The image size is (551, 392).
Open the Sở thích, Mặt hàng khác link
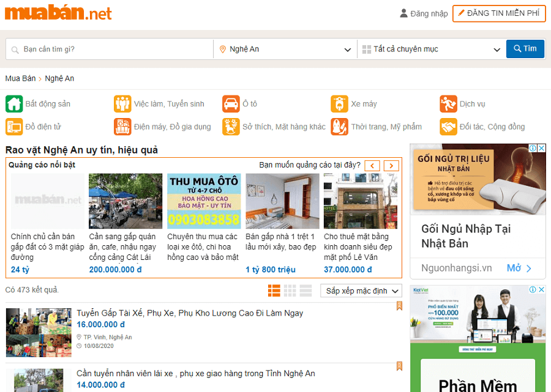pyautogui.click(x=284, y=127)
